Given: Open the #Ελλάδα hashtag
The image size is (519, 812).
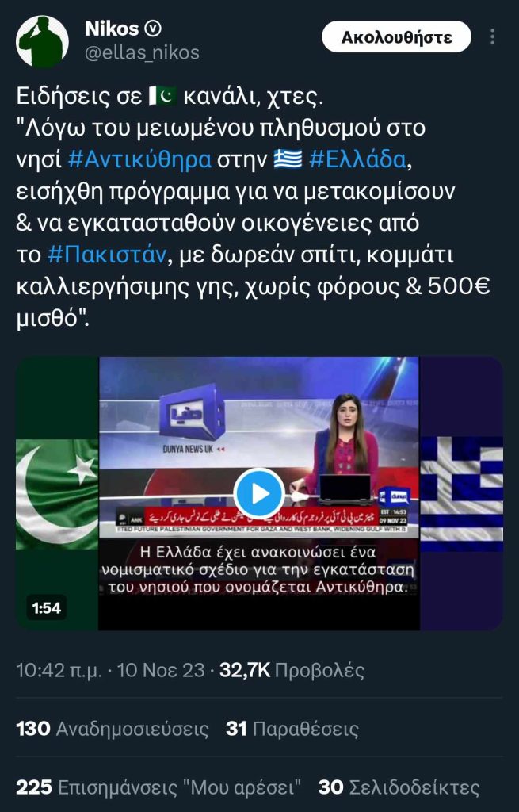Looking at the screenshot, I should pyautogui.click(x=357, y=159).
